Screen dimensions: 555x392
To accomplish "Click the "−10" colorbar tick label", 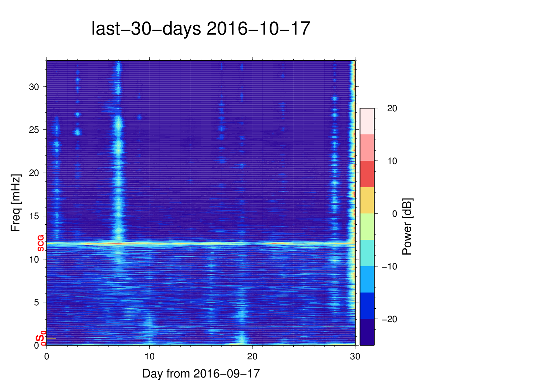I will pyautogui.click(x=389, y=266).
